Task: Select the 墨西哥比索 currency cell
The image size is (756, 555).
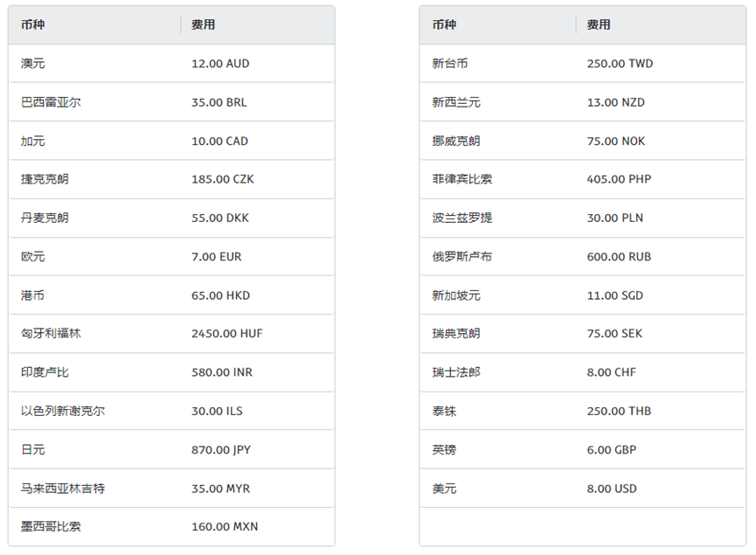Action: 51,526
